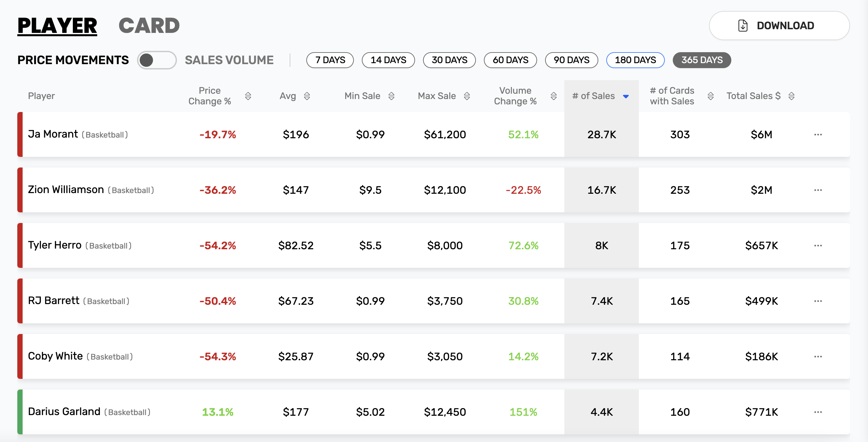Select the 90 DAYS range
Image resolution: width=868 pixels, height=442 pixels.
pyautogui.click(x=571, y=60)
